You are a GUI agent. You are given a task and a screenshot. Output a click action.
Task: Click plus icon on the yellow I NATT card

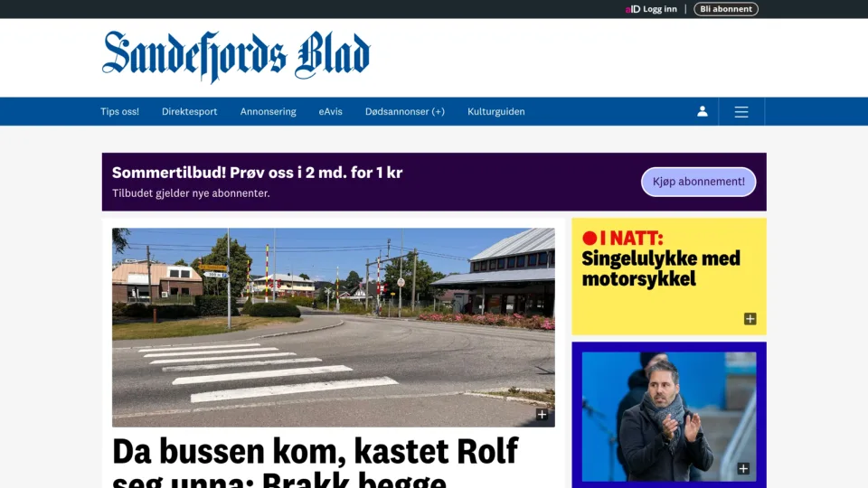point(750,319)
